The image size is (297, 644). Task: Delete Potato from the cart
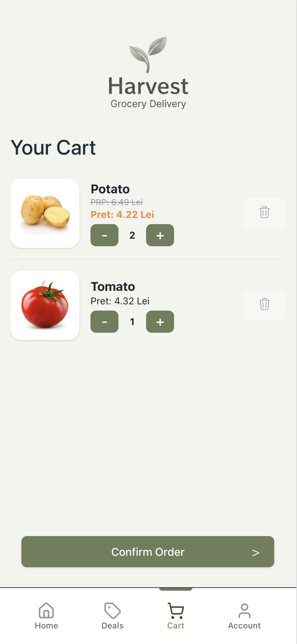click(x=264, y=213)
